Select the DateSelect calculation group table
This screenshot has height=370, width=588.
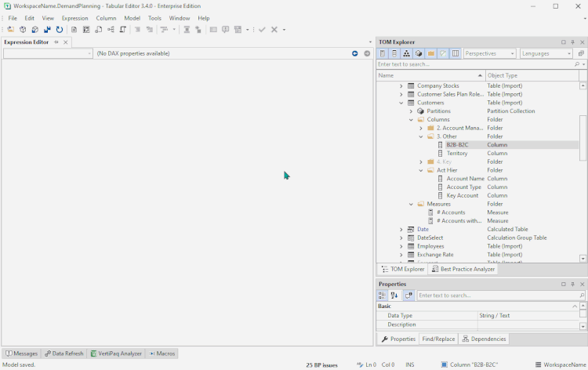(430, 238)
